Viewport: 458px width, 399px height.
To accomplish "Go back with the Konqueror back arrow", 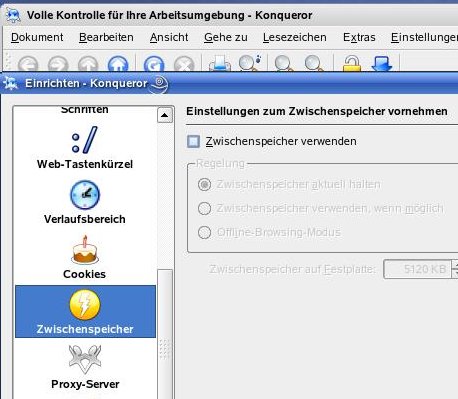I will [28, 63].
